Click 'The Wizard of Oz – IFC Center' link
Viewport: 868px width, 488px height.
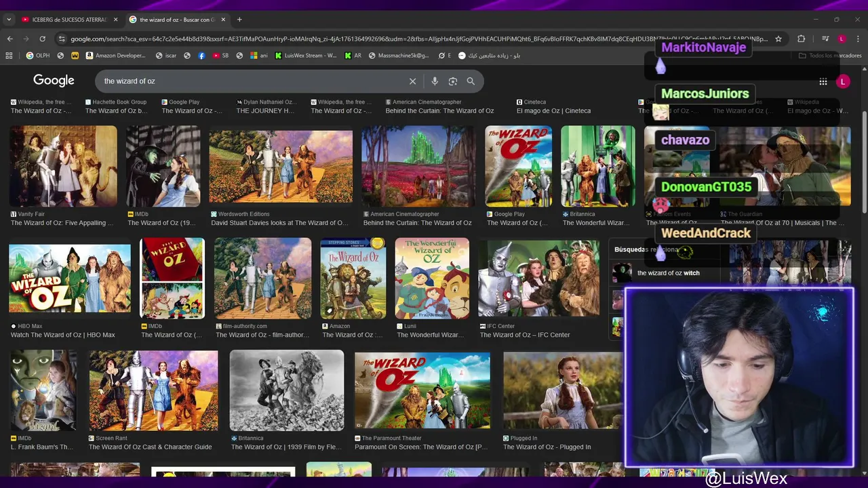point(524,335)
